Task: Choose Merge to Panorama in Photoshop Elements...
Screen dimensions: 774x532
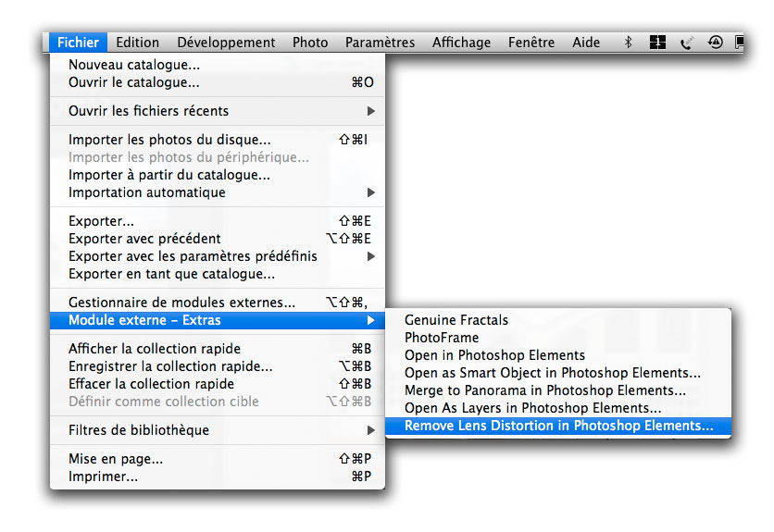Action: pos(557,390)
